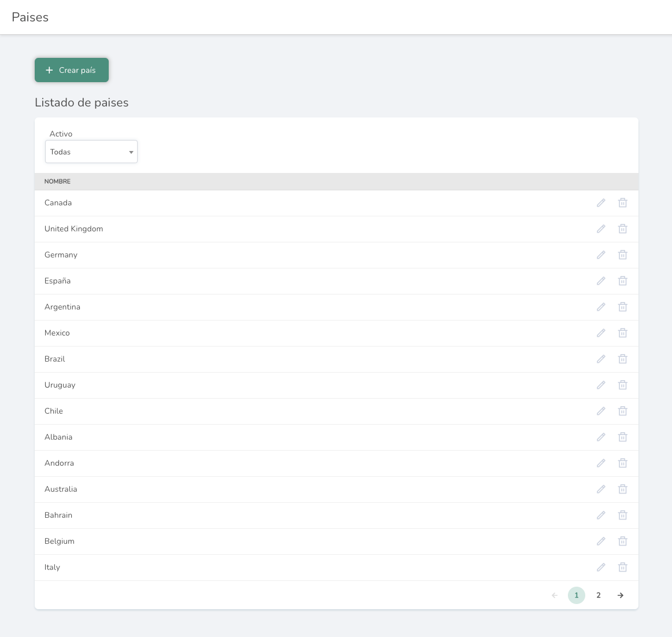The height and width of the screenshot is (637, 672).
Task: Edit Bahrain row pencil icon
Action: point(601,516)
